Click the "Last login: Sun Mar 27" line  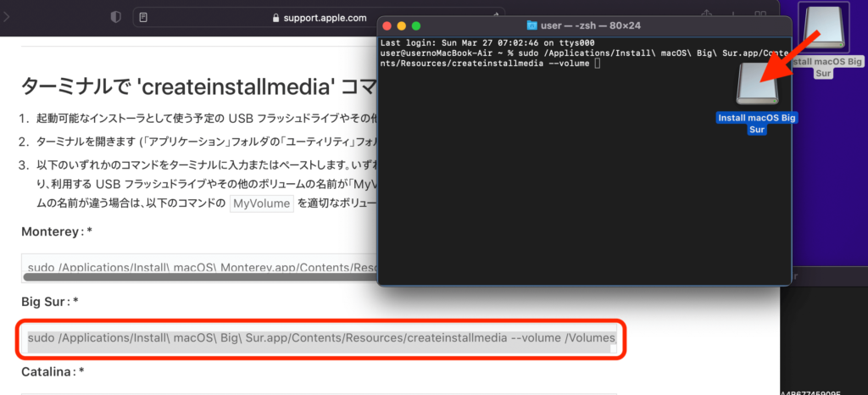point(487,42)
